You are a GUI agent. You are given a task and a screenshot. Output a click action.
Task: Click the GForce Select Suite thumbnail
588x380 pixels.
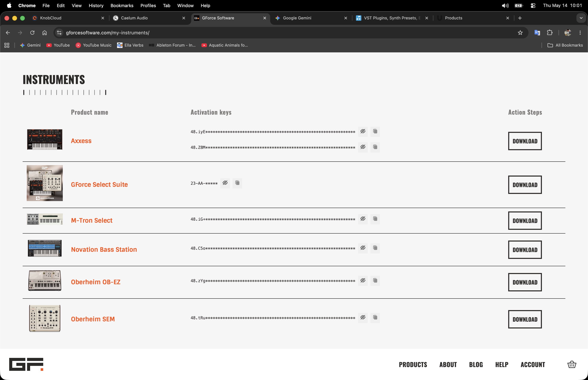tap(45, 183)
